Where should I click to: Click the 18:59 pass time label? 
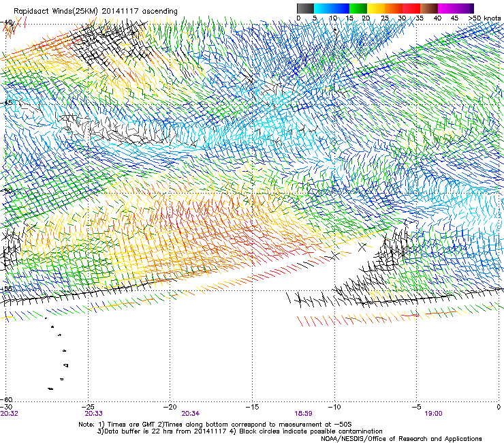(x=303, y=414)
